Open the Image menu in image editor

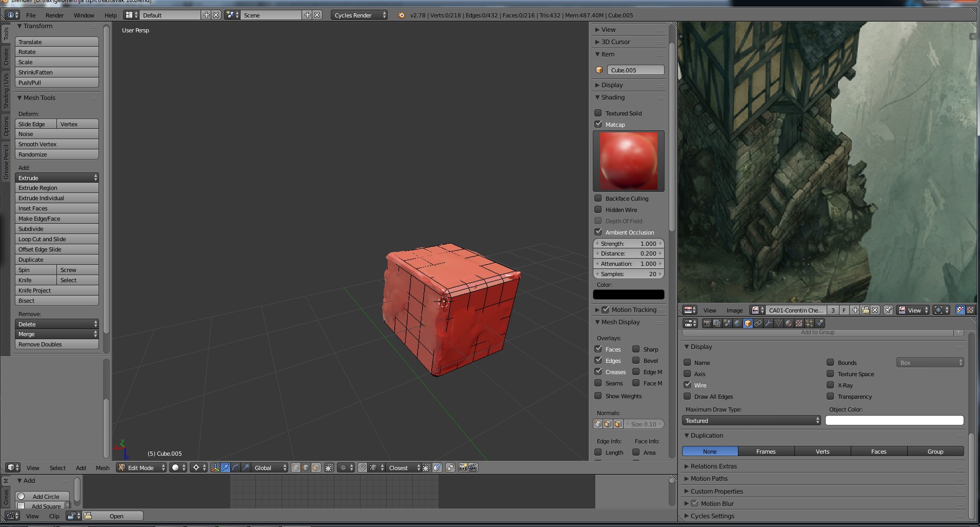(734, 310)
